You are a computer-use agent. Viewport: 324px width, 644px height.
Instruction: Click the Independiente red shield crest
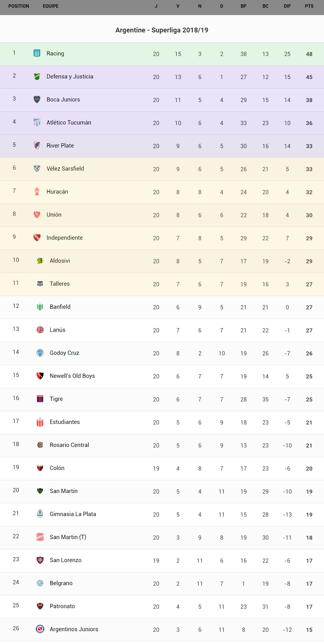37,237
